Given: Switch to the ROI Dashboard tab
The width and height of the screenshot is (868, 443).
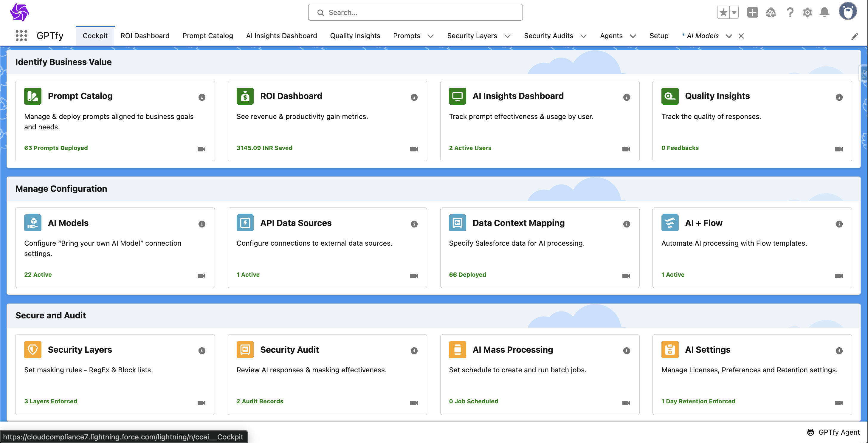Looking at the screenshot, I should (145, 36).
